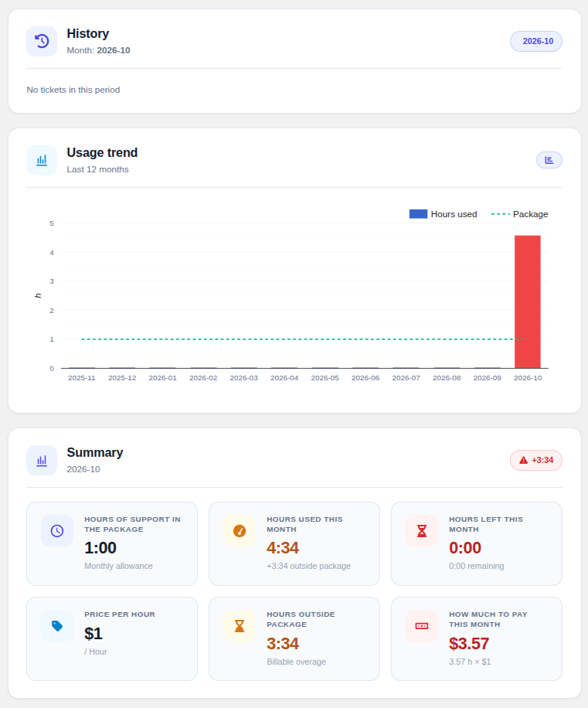The height and width of the screenshot is (708, 588).
Task: Click the 2026-10 axis label under the chart
Action: pos(528,378)
